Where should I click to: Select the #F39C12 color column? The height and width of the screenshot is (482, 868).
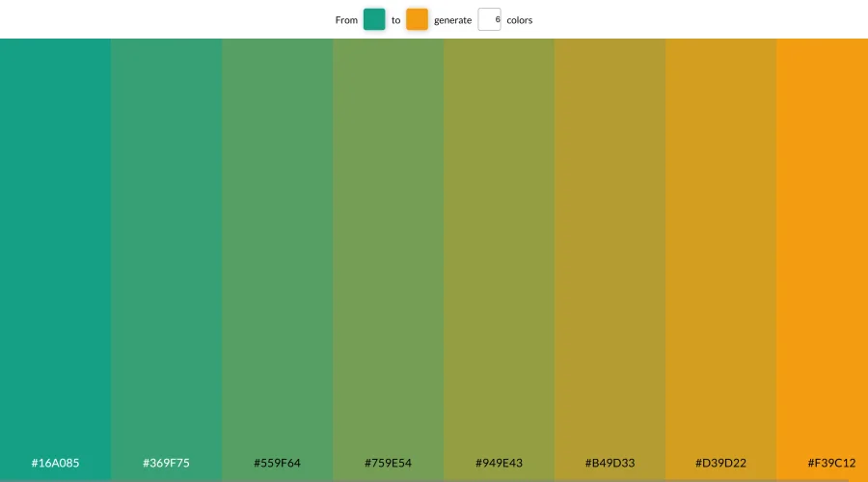(822, 259)
